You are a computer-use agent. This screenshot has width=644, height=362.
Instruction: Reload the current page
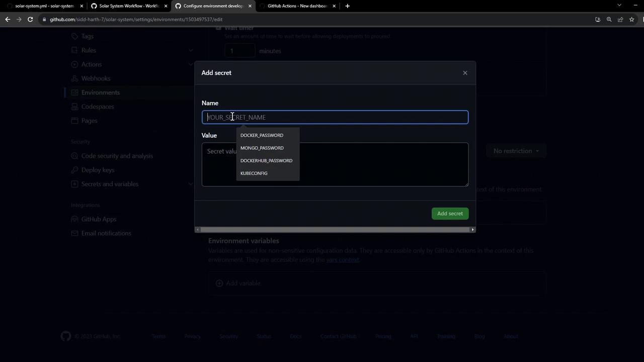(30, 20)
